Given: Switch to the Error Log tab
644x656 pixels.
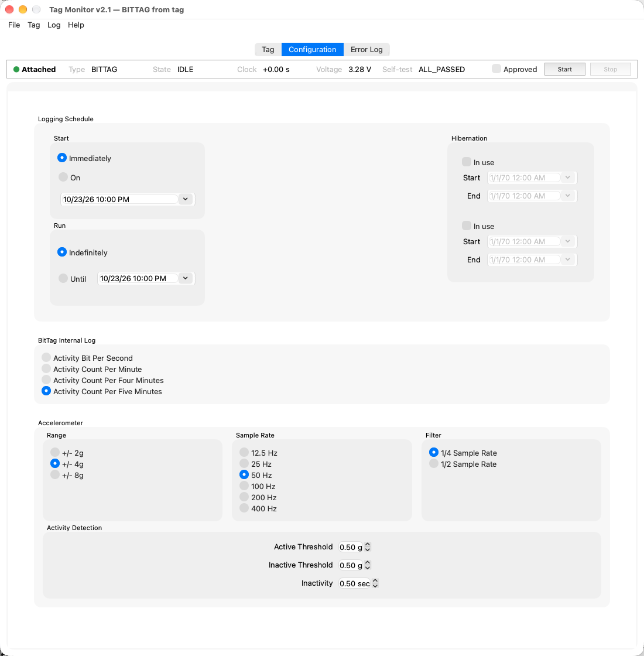Looking at the screenshot, I should (366, 49).
